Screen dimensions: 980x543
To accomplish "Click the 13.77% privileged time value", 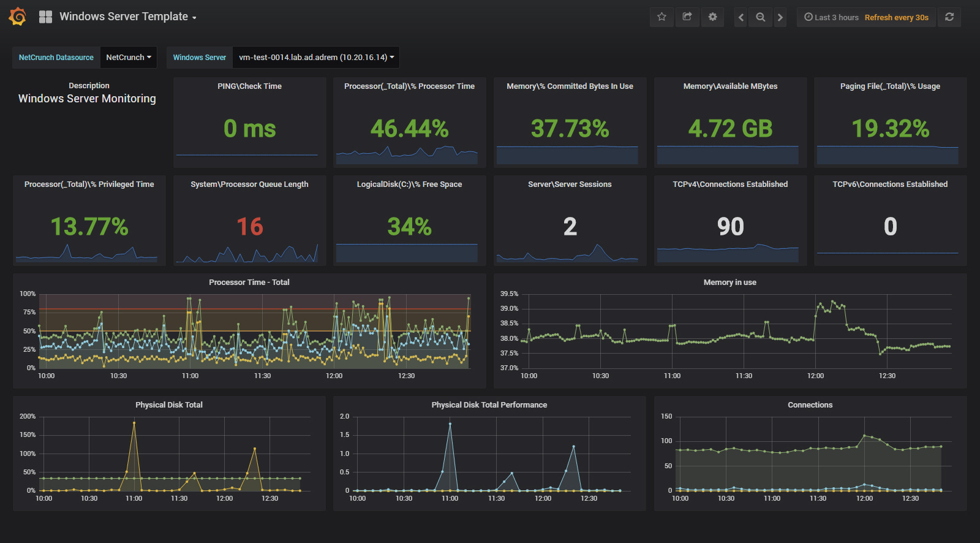I will tap(89, 227).
